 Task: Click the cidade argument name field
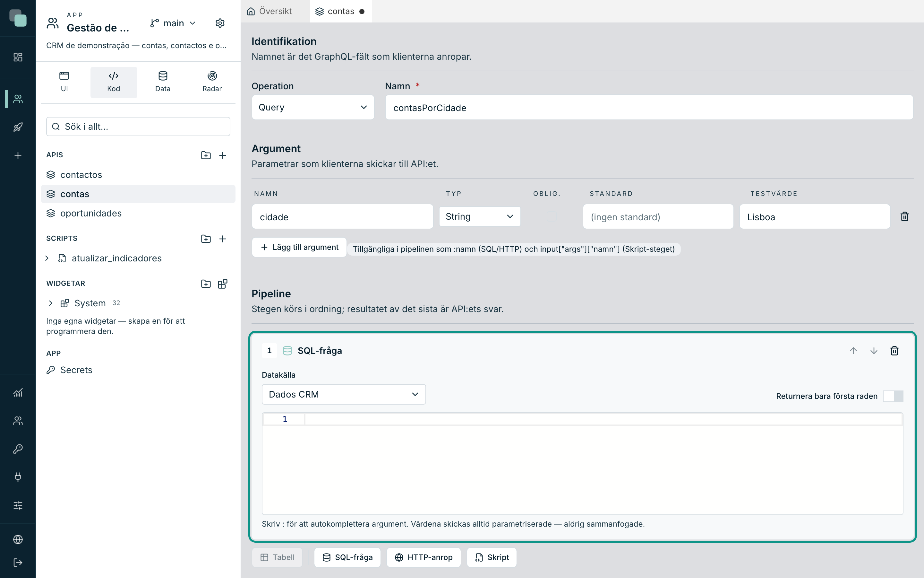(x=343, y=217)
